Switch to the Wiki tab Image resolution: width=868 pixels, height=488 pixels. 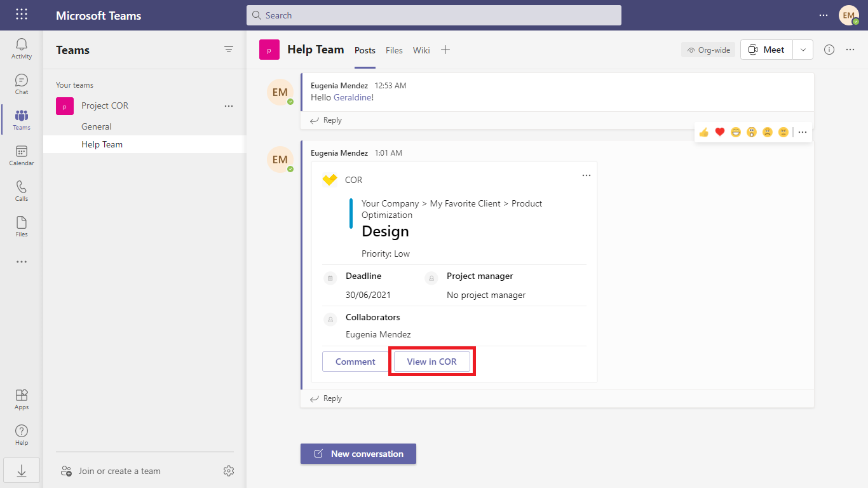click(421, 50)
